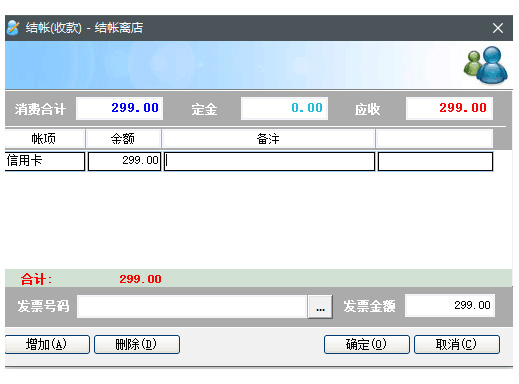
Task: Click the two-user avatar icon in banner
Action: [x=486, y=65]
